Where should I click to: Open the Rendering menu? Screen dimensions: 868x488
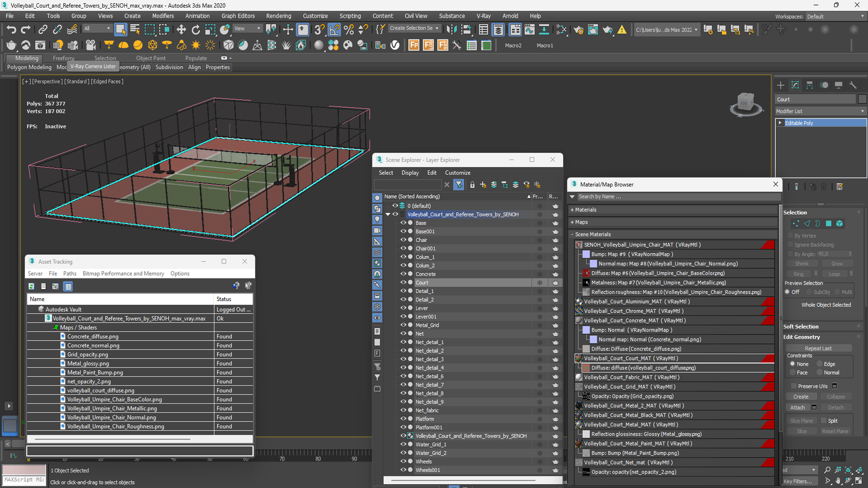tap(278, 16)
